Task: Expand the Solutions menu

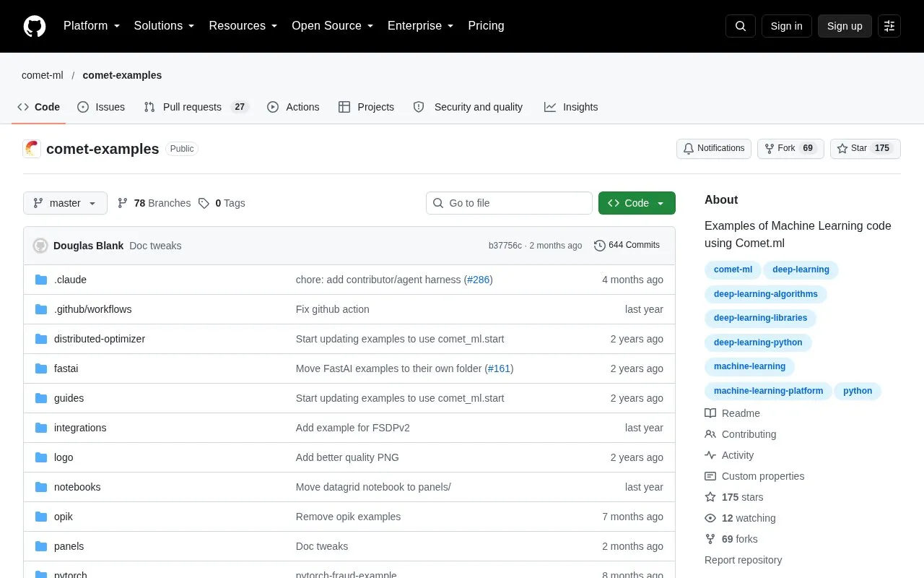Action: (x=164, y=26)
